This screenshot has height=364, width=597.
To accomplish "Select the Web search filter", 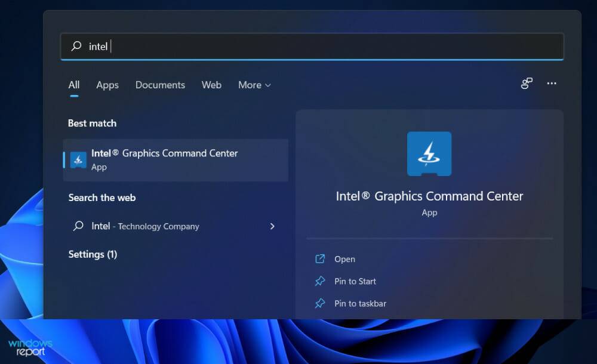I will point(211,85).
